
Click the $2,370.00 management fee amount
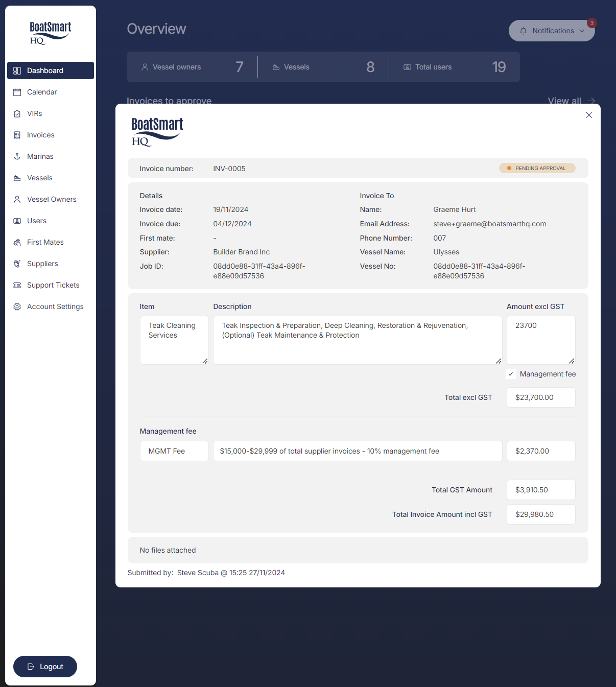(x=541, y=451)
